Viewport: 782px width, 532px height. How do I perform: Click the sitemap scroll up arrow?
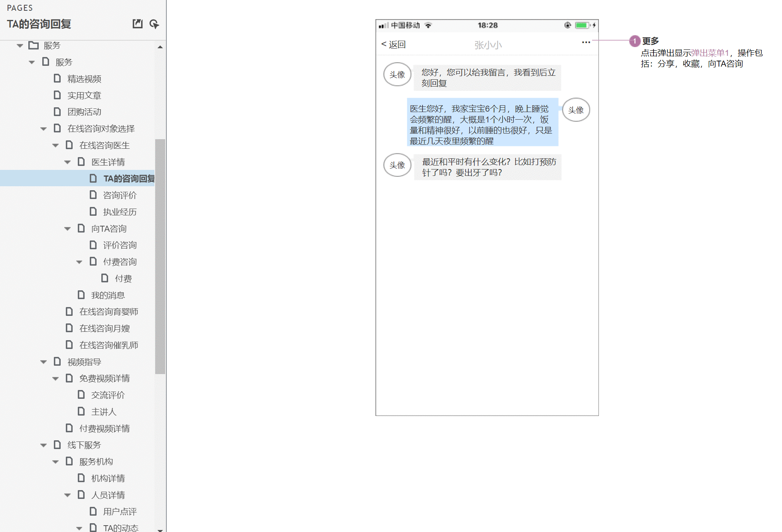click(x=160, y=47)
